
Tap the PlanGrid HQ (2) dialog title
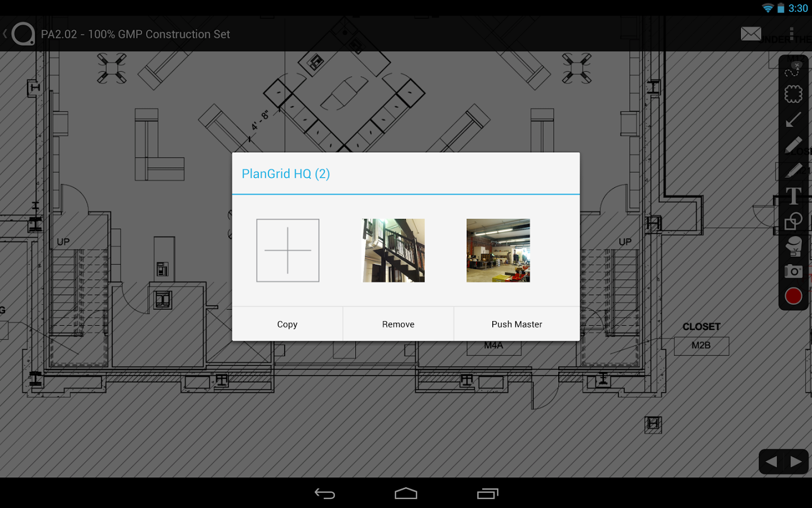tap(286, 174)
